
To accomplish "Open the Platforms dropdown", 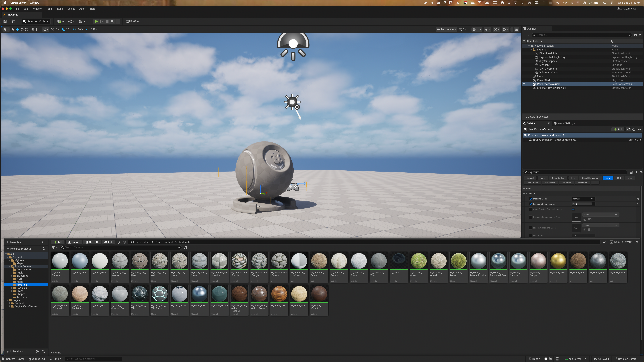I will pyautogui.click(x=135, y=21).
